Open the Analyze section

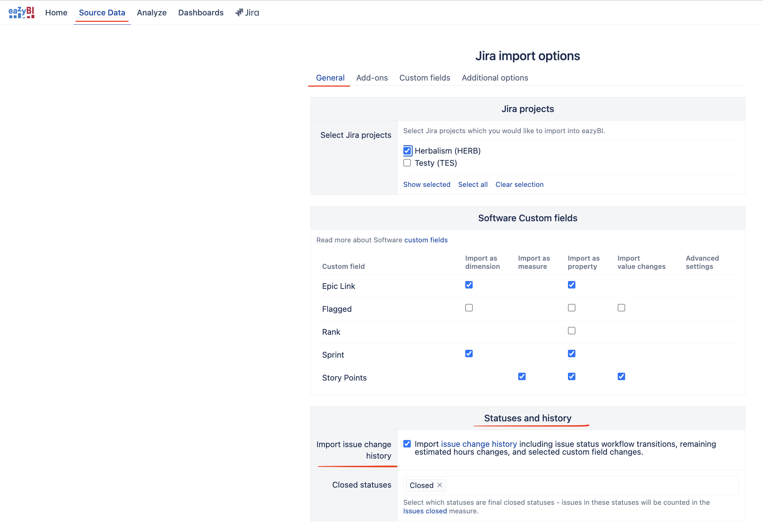(152, 13)
